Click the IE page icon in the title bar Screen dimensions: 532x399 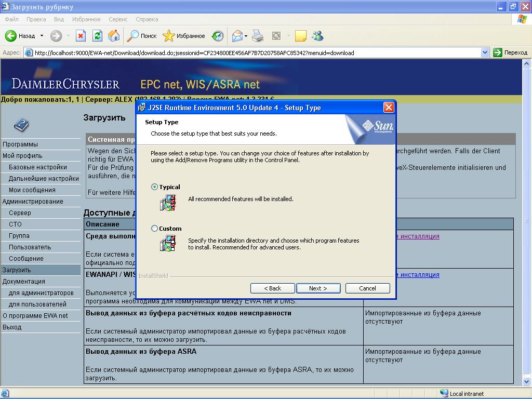5,6
